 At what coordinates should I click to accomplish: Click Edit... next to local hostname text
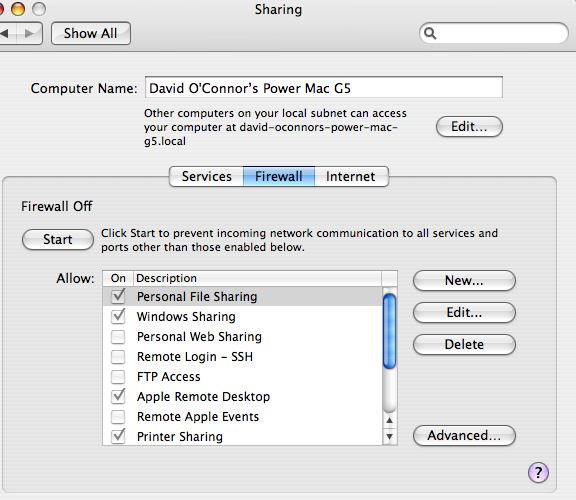pyautogui.click(x=469, y=127)
